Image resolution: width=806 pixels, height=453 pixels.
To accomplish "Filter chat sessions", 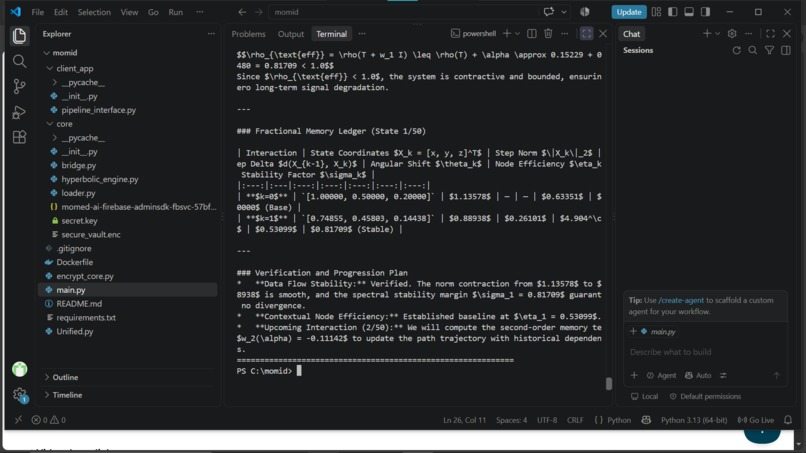I will point(770,50).
